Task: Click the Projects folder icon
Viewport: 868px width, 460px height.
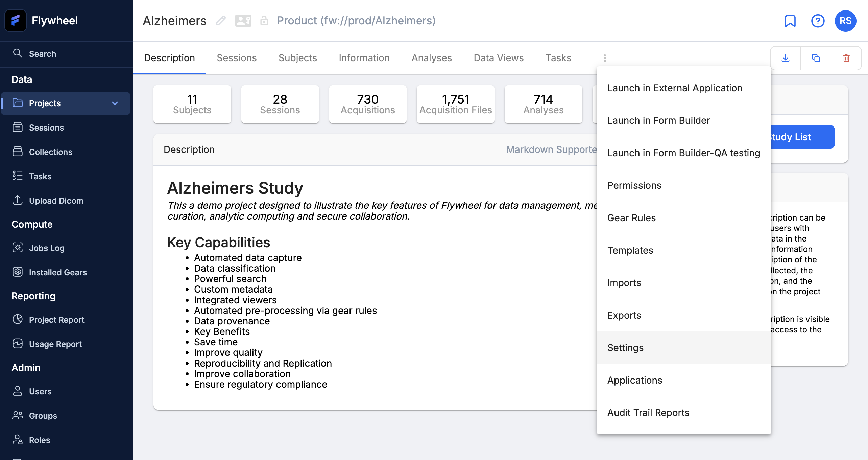Action: [18, 103]
